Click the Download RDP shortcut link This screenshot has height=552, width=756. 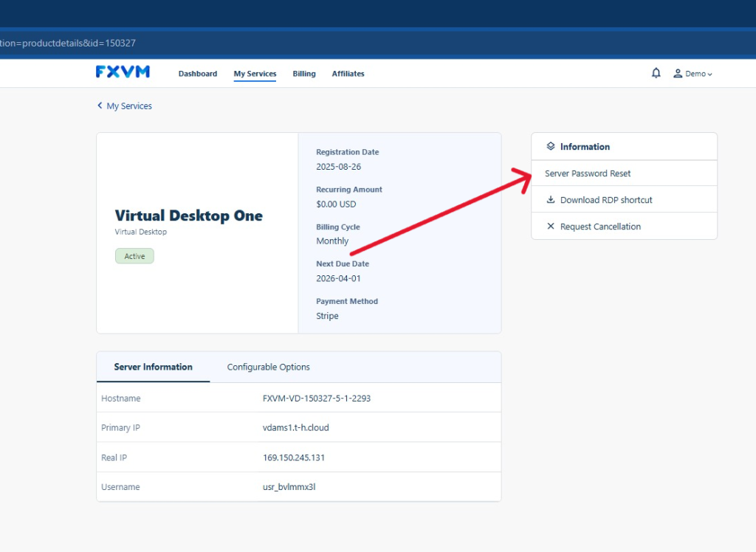tap(606, 200)
